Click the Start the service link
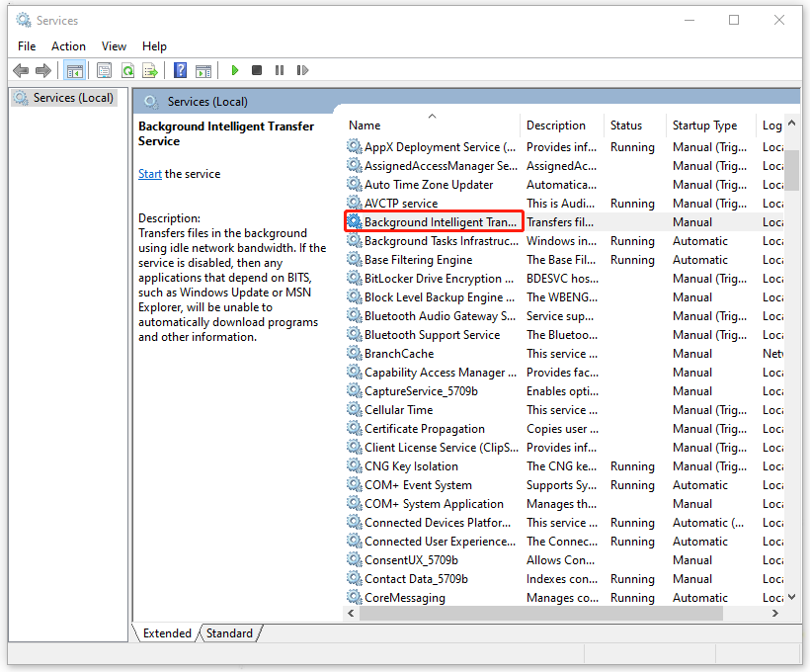 click(x=149, y=174)
